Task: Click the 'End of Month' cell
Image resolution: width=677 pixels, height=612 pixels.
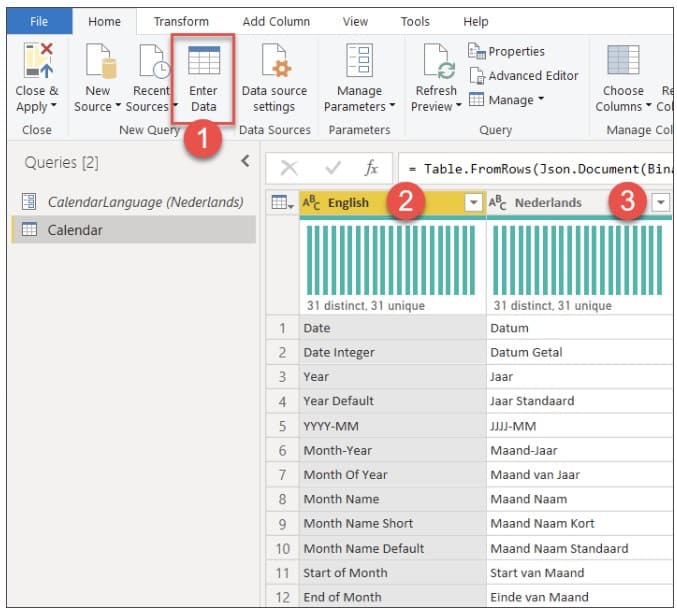Action: tap(393, 597)
